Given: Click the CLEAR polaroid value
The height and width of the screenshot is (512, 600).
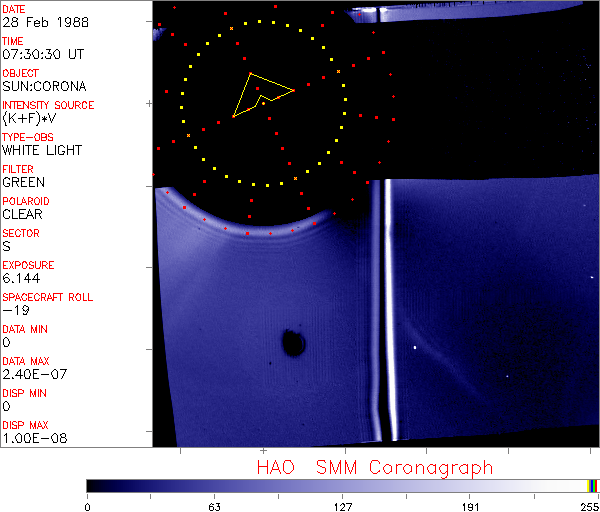Looking at the screenshot, I should coord(22,214).
